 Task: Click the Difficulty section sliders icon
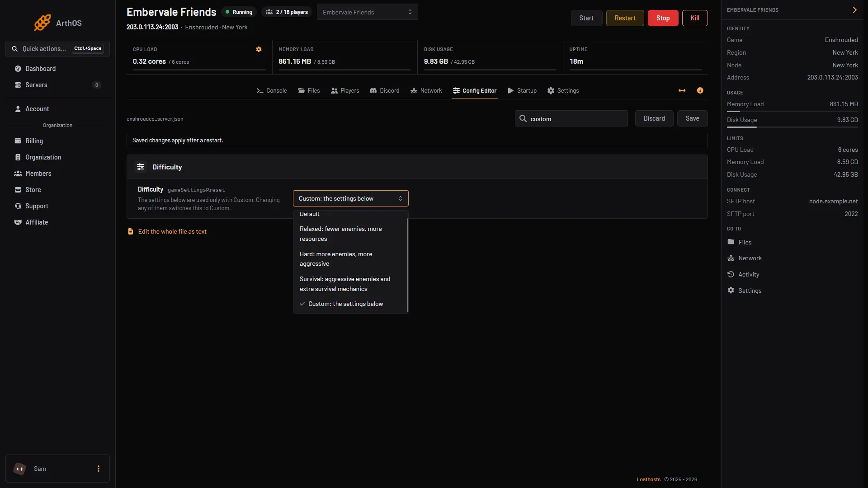(141, 167)
